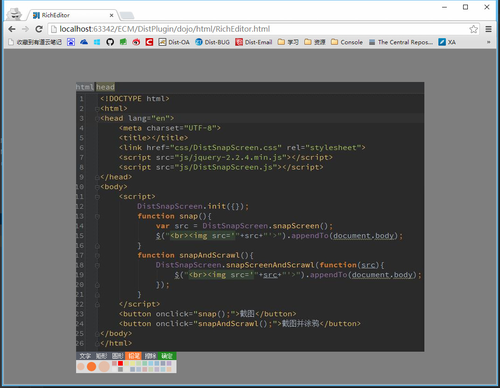Open the GitHub octocat bookmark
Screen dimensions: 500x388
110,42
